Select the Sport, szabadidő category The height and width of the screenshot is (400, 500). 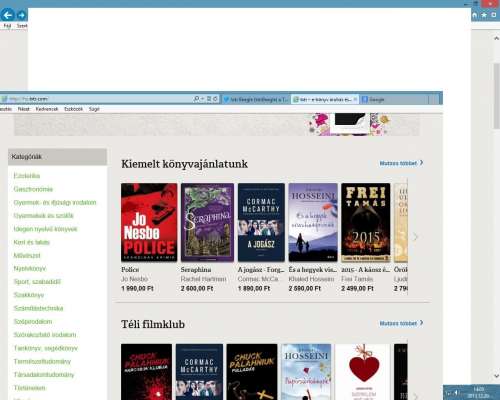click(x=37, y=282)
